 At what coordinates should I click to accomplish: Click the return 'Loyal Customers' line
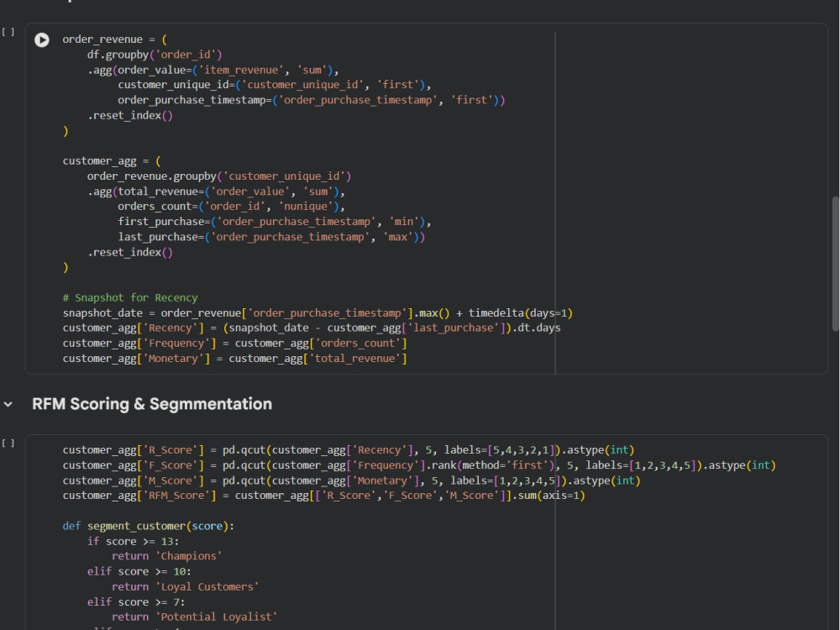(186, 586)
